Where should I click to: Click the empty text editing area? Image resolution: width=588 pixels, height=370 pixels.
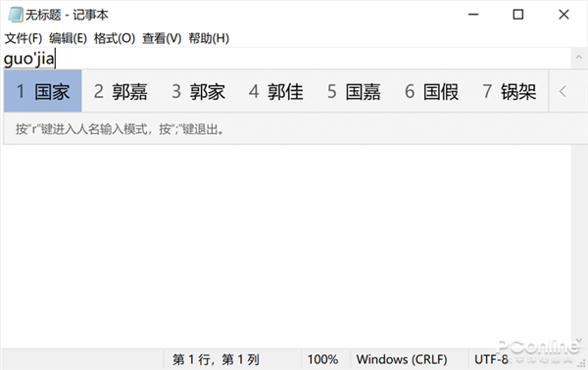pos(286,247)
